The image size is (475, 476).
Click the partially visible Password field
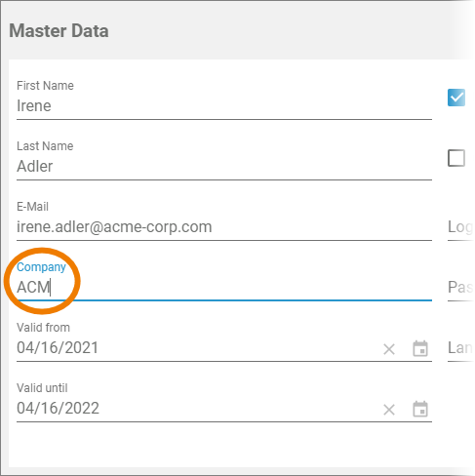click(460, 288)
